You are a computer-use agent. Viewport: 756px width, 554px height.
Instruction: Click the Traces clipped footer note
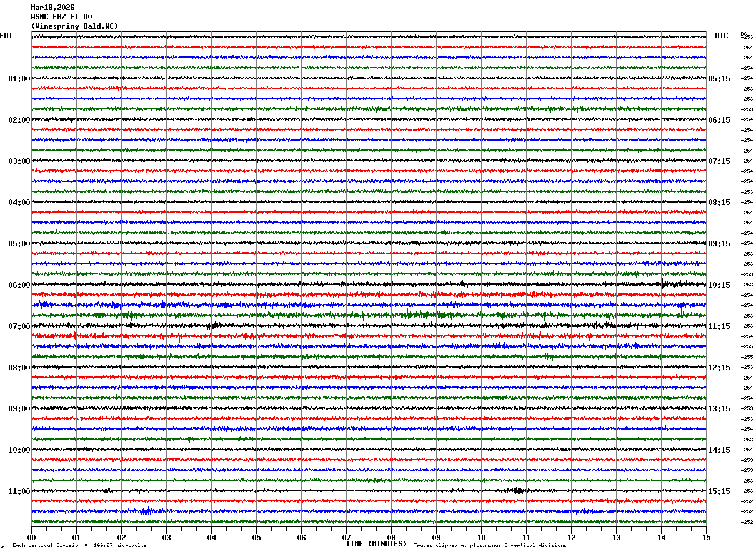pos(490,545)
